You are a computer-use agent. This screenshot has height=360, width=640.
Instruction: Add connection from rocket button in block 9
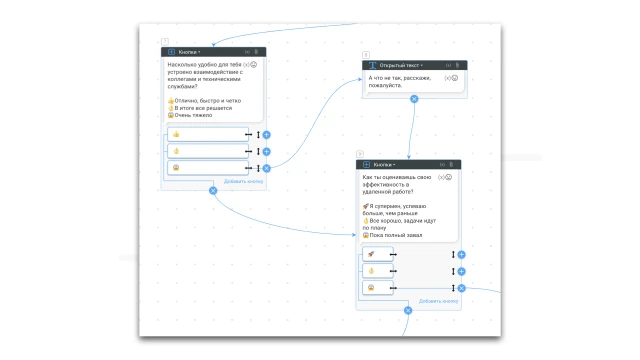click(461, 255)
